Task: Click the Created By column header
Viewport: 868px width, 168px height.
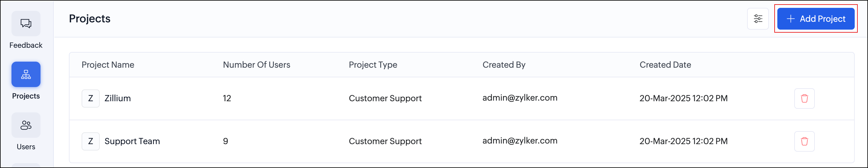Action: pyautogui.click(x=504, y=65)
